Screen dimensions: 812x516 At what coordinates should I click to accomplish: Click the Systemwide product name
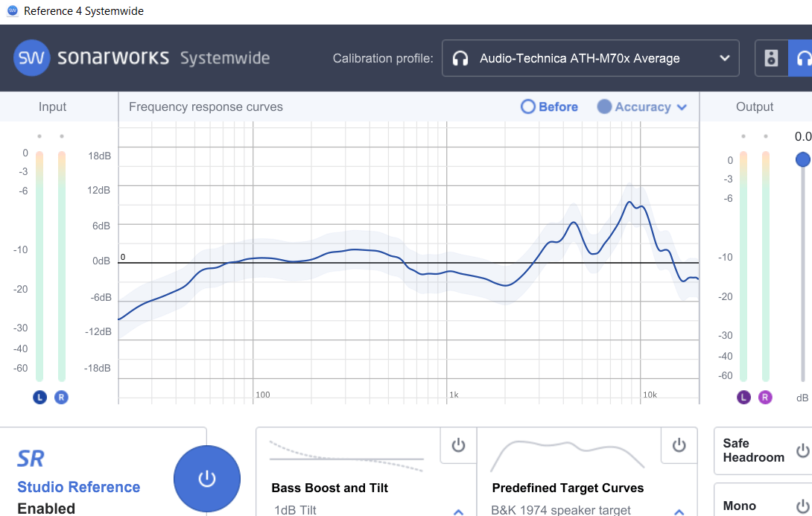(x=225, y=58)
